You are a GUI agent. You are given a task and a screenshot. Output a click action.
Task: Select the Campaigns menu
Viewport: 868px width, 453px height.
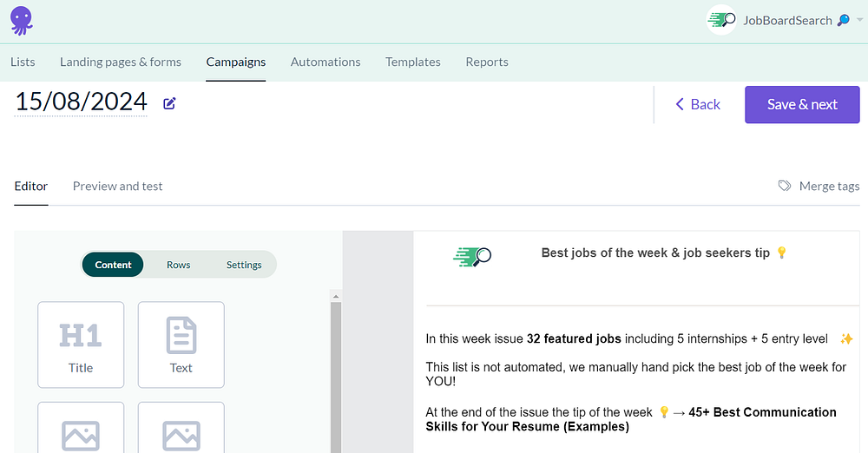click(236, 62)
